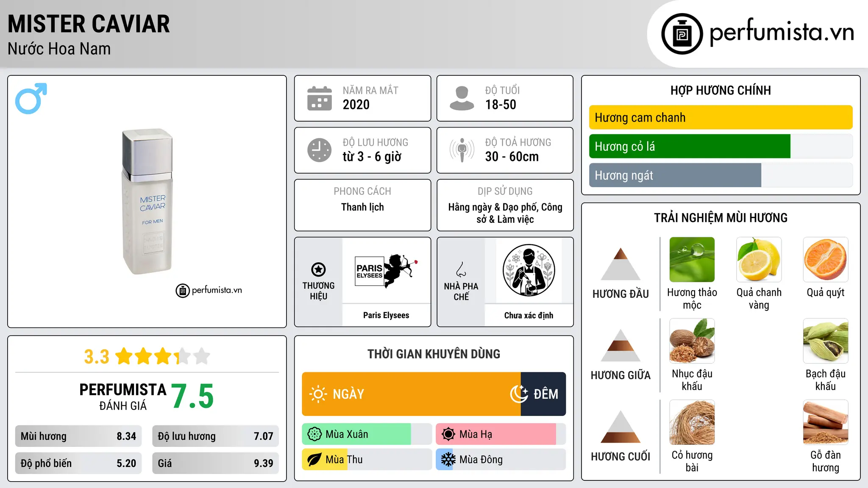
Task: Click the dark Đêm nighttime segment
Action: (543, 394)
